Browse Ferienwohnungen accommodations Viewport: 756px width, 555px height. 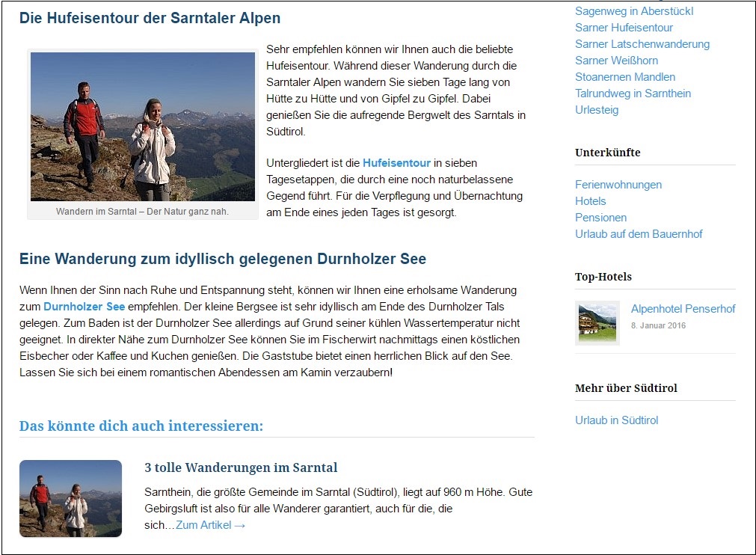pyautogui.click(x=618, y=185)
